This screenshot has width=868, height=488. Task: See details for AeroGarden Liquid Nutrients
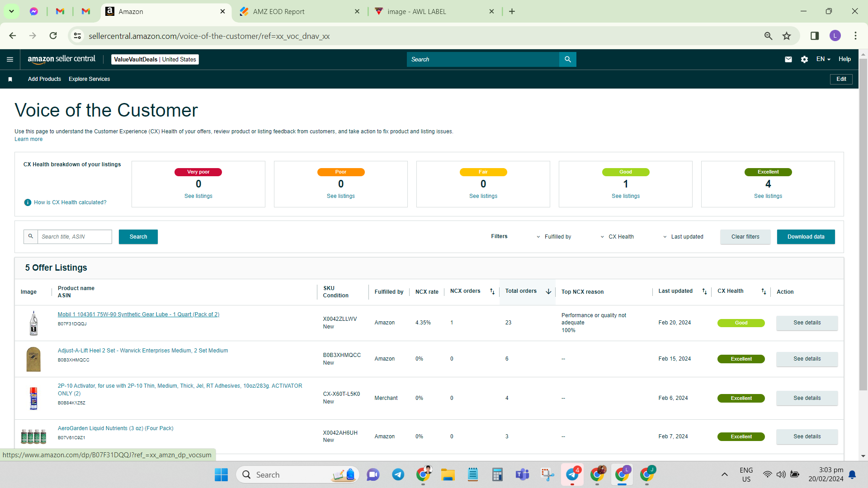point(807,436)
